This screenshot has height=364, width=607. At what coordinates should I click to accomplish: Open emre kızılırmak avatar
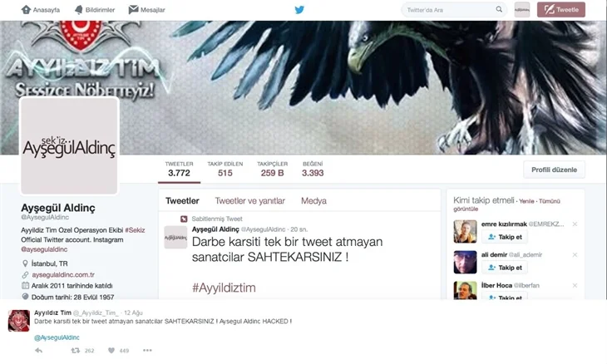pyautogui.click(x=465, y=231)
